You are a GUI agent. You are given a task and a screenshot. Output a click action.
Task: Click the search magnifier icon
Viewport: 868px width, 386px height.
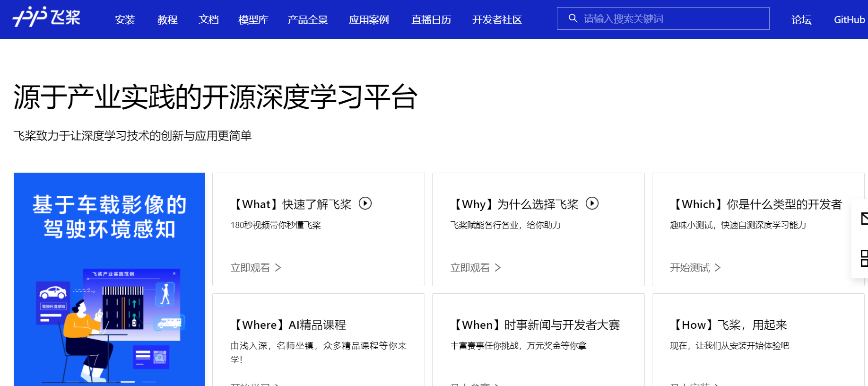coord(573,18)
